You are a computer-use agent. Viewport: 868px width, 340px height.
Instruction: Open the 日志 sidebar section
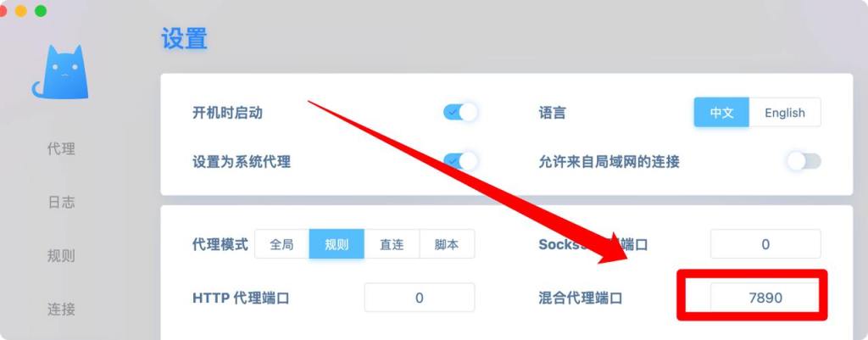coord(61,202)
